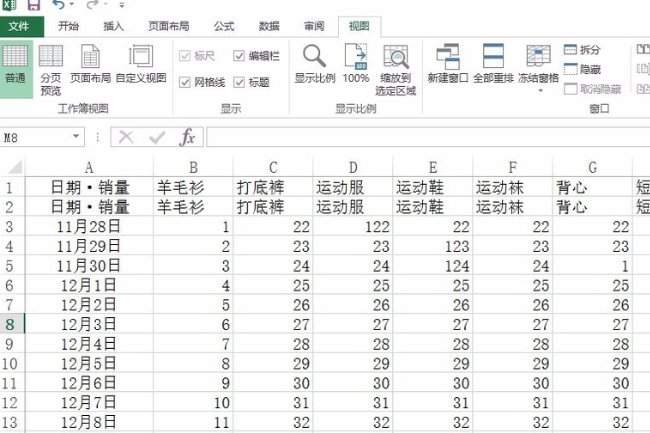650x433 pixels.
Task: Select row 8 header
Action: [x=12, y=324]
